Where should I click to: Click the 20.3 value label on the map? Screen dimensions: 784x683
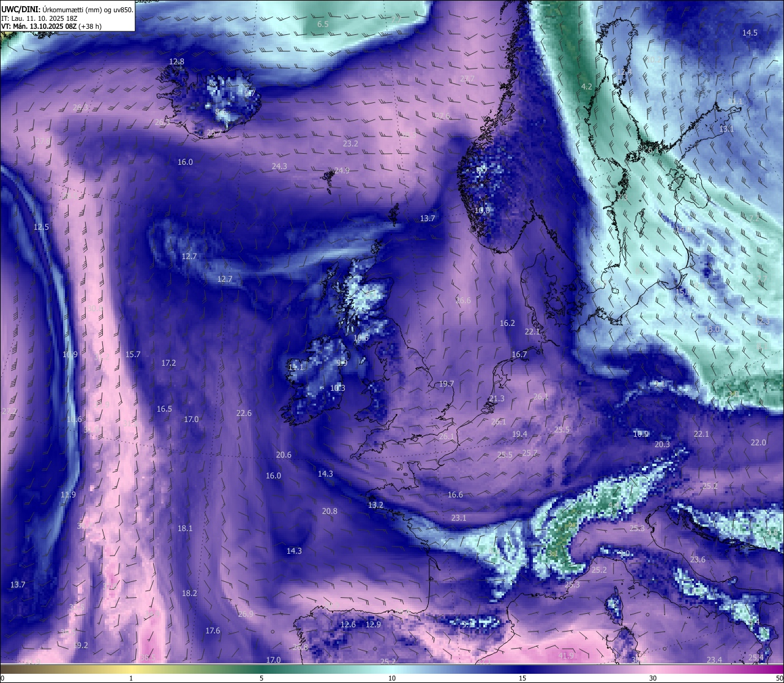tap(662, 444)
